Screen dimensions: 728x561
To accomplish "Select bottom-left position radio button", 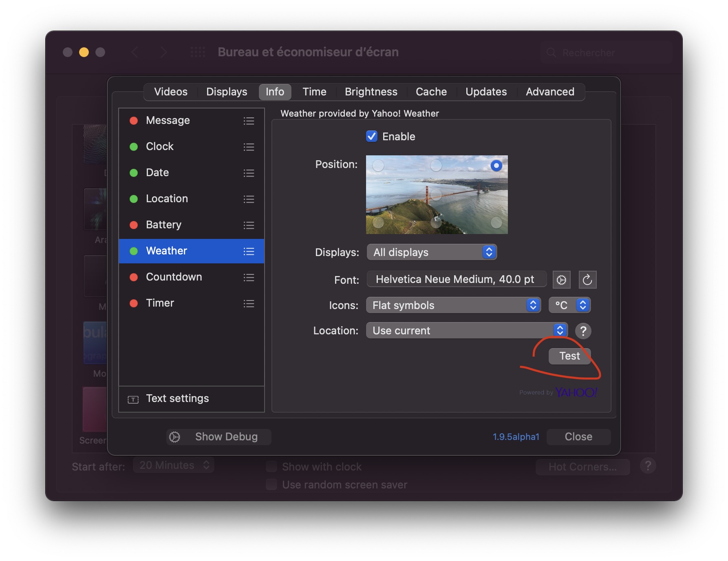I will 378,223.
